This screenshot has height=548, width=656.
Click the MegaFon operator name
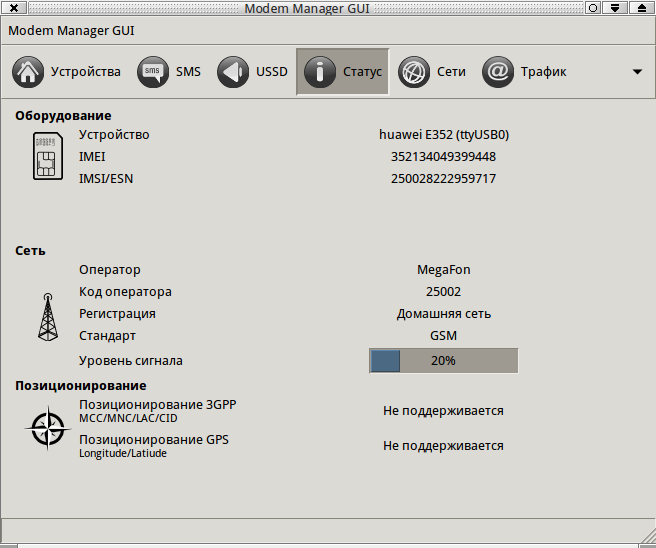(443, 270)
